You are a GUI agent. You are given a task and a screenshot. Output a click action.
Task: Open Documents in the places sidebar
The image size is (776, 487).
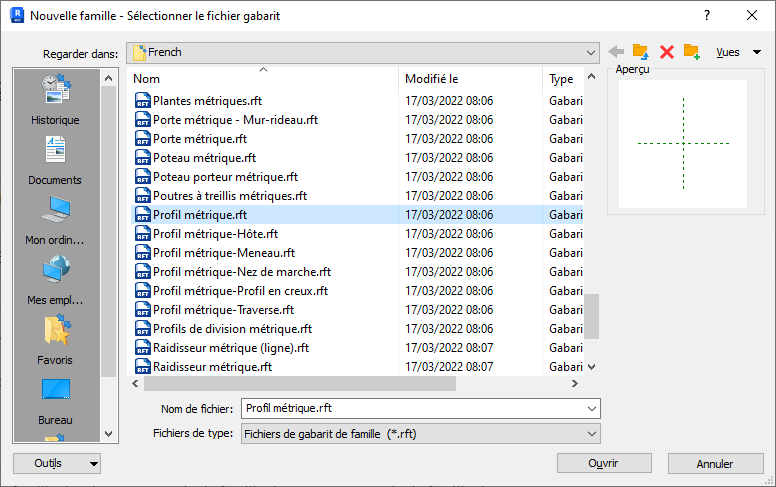coord(55,158)
